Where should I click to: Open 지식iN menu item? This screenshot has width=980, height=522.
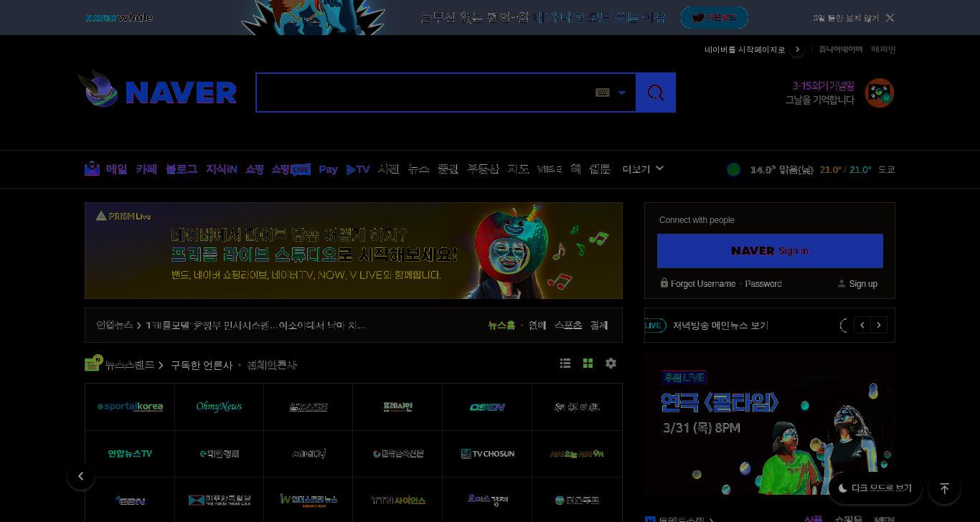[x=222, y=169]
